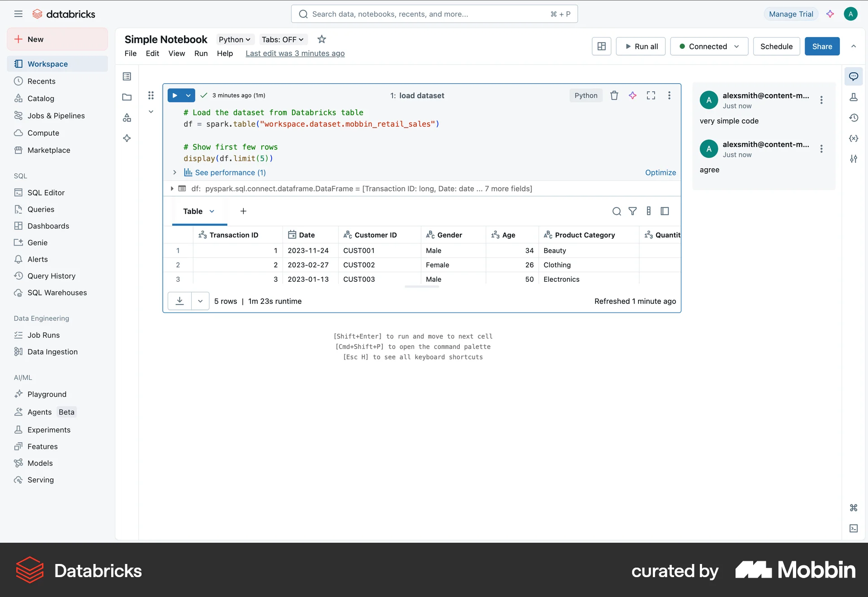Click the delete cell trash icon

(x=613, y=95)
